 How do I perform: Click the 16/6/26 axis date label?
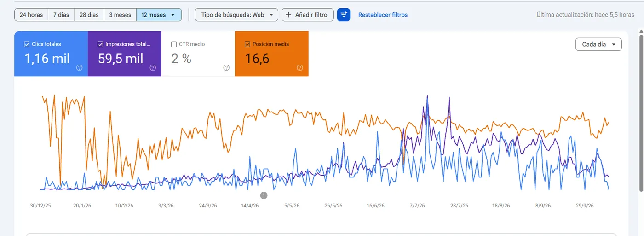[375, 206]
